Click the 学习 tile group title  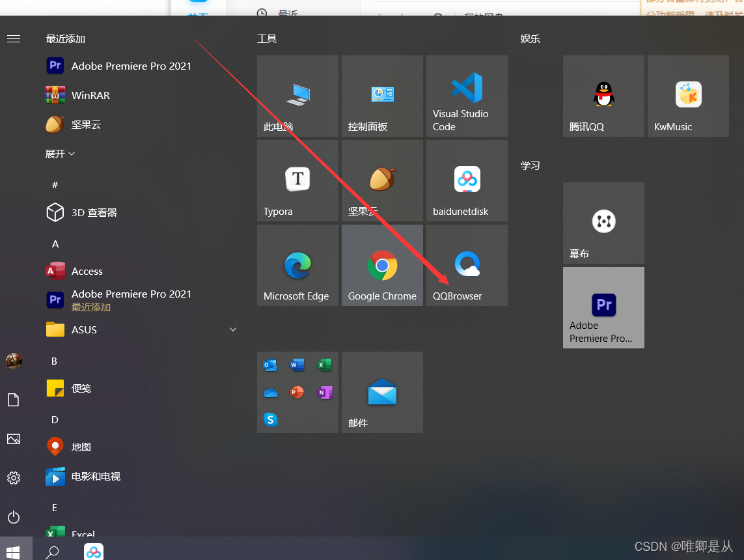(x=530, y=165)
